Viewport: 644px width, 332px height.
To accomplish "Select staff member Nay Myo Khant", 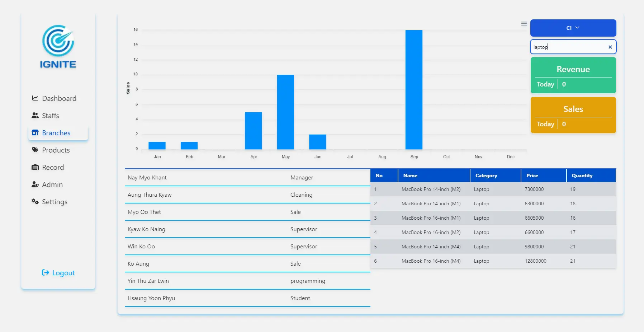I will (147, 177).
